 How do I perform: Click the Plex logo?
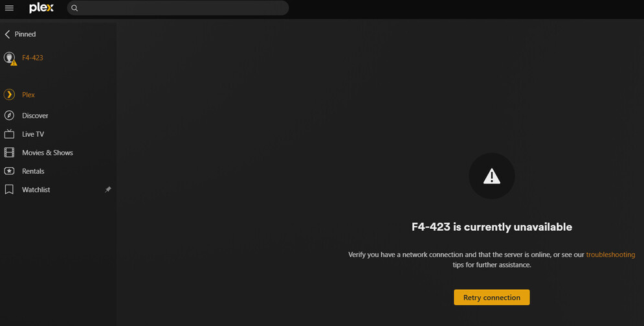(x=41, y=8)
